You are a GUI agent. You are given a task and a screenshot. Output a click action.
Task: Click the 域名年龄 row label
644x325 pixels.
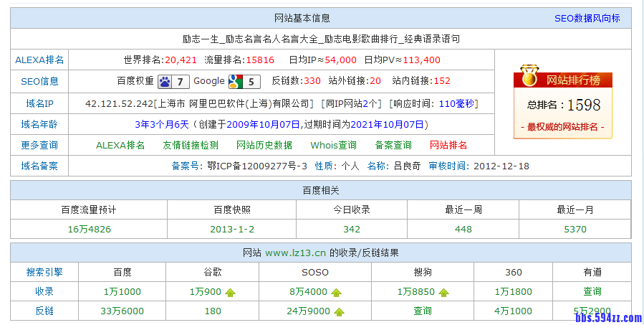(39, 124)
